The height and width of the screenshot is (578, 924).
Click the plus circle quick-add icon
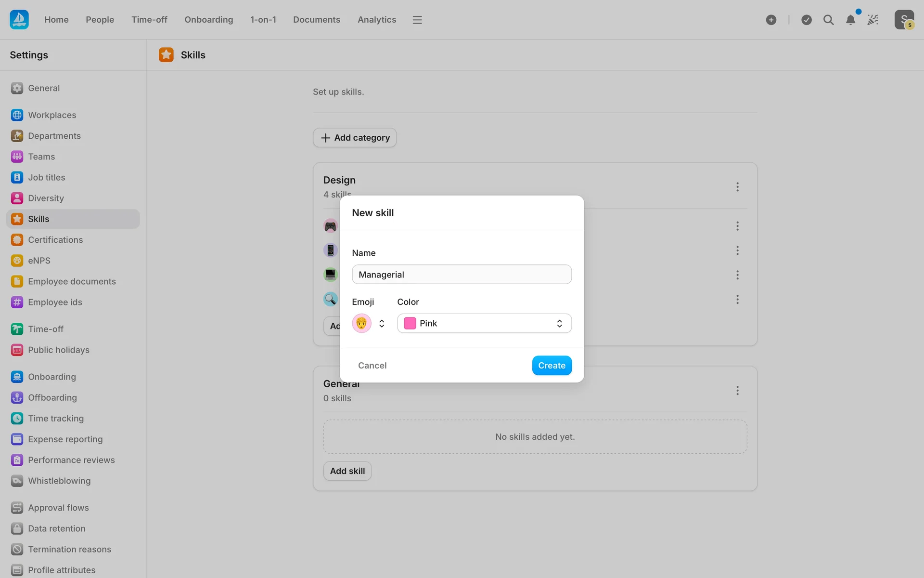pos(771,20)
